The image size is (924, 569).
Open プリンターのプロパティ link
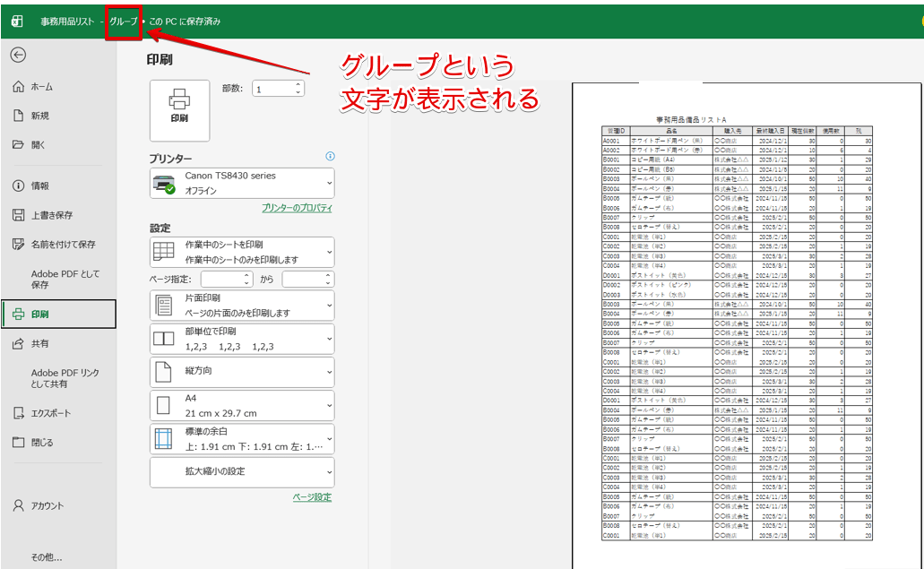tap(297, 206)
